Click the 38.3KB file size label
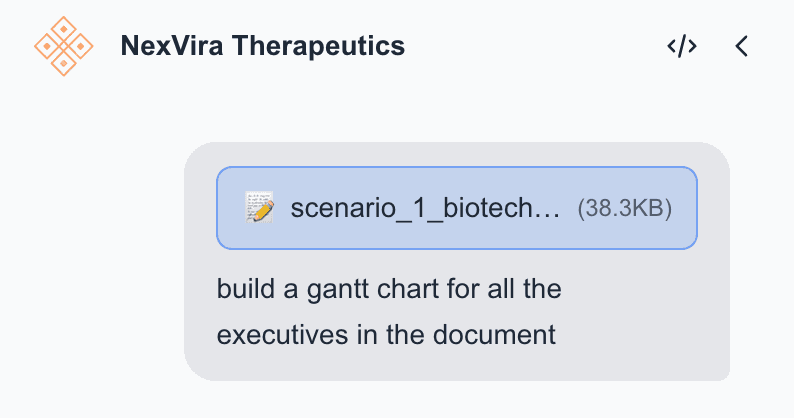Image resolution: width=794 pixels, height=418 pixels. click(624, 208)
